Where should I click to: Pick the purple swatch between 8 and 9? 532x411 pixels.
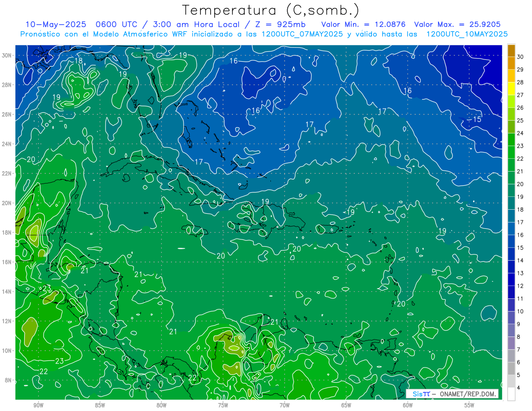511,330
